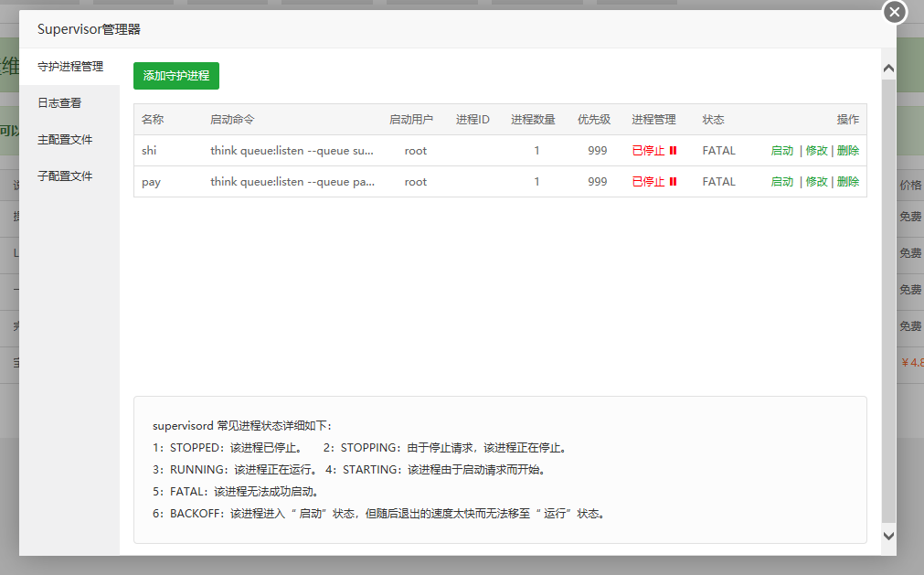The image size is (924, 575).
Task: Click the 操作 column header
Action: [x=848, y=120]
